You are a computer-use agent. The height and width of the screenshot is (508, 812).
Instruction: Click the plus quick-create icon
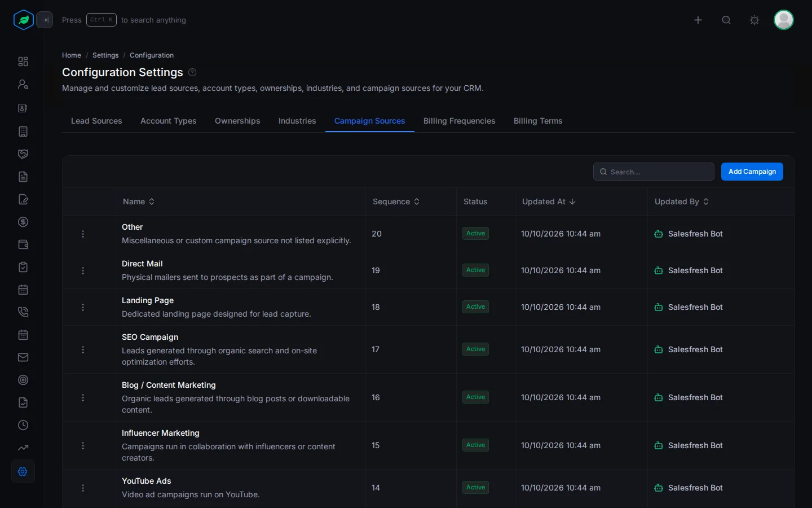pyautogui.click(x=698, y=20)
